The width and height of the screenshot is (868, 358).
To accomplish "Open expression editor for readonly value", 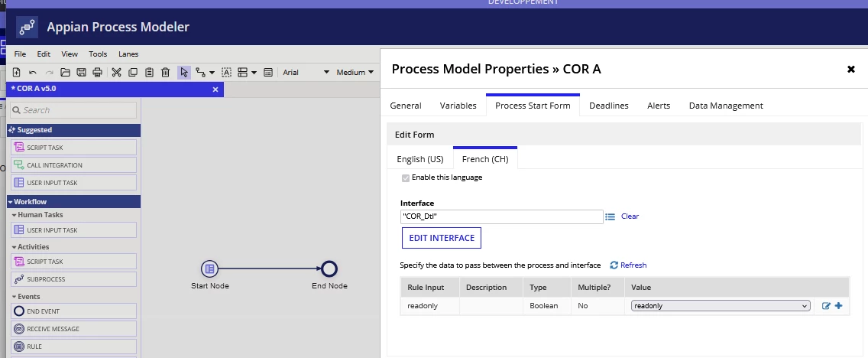I will [x=826, y=306].
